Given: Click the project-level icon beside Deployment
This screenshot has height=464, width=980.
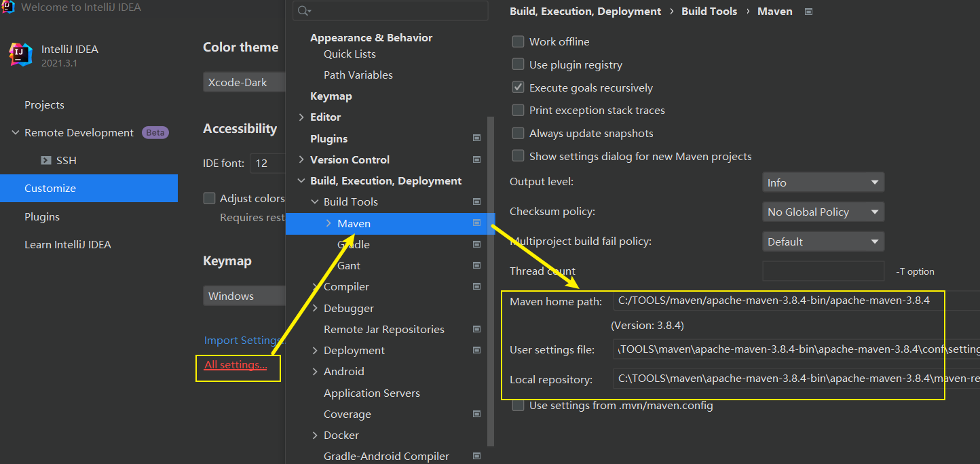Looking at the screenshot, I should point(476,350).
